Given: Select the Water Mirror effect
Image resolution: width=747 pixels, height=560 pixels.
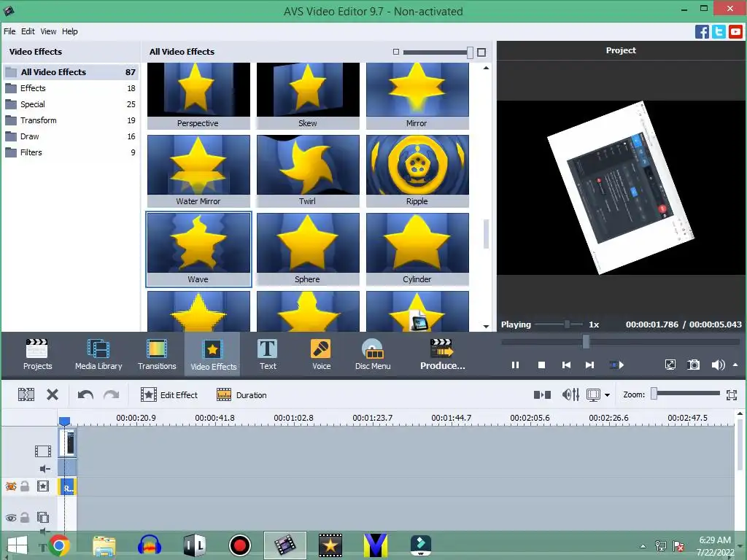Looking at the screenshot, I should [x=198, y=171].
